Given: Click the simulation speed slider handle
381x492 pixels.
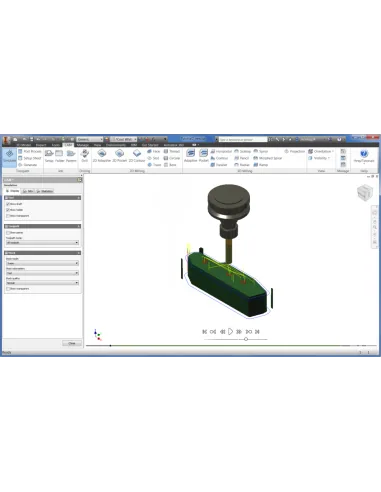Looking at the screenshot, I should click(246, 339).
